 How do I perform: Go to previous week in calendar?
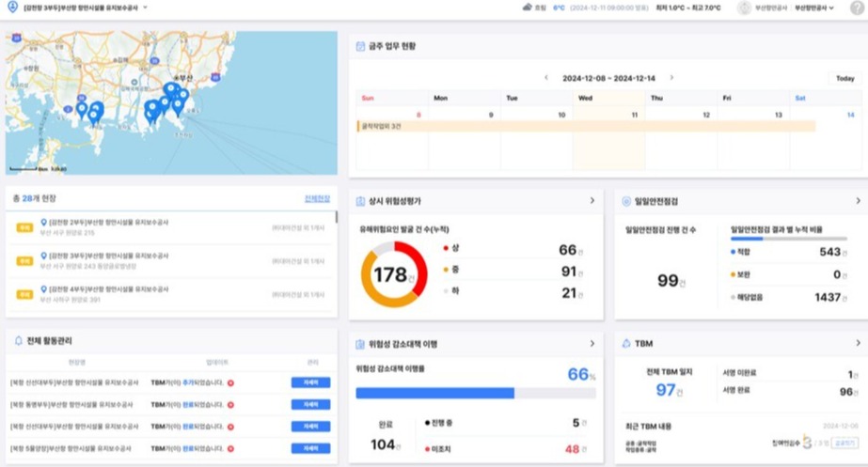point(546,78)
